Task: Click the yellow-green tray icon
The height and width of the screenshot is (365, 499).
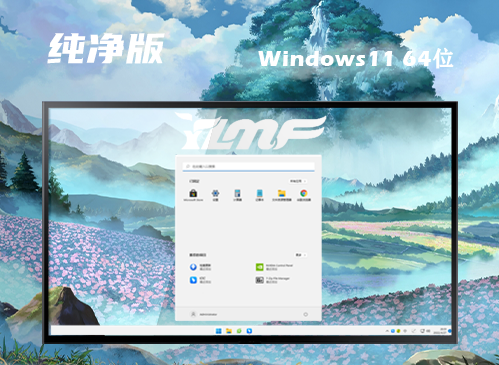Action: [398, 331]
